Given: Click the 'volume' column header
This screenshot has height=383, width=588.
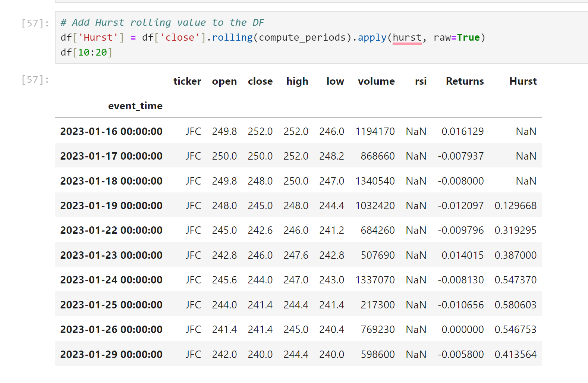Looking at the screenshot, I should click(x=376, y=81).
